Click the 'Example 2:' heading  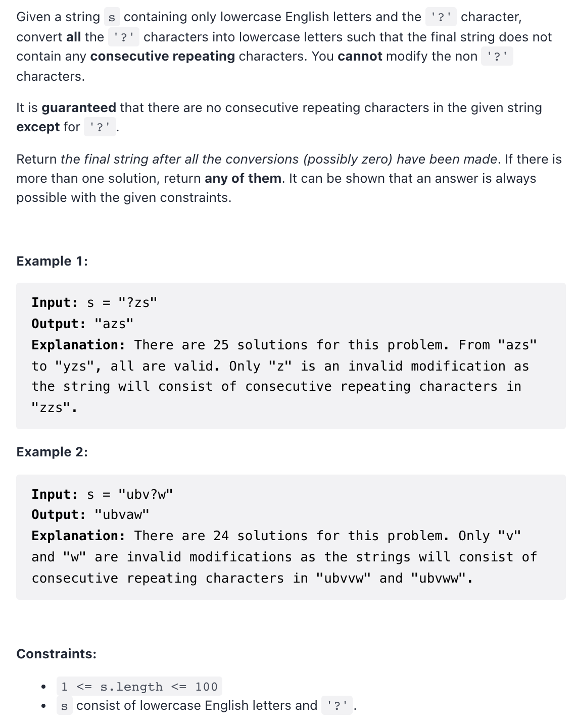pos(52,452)
